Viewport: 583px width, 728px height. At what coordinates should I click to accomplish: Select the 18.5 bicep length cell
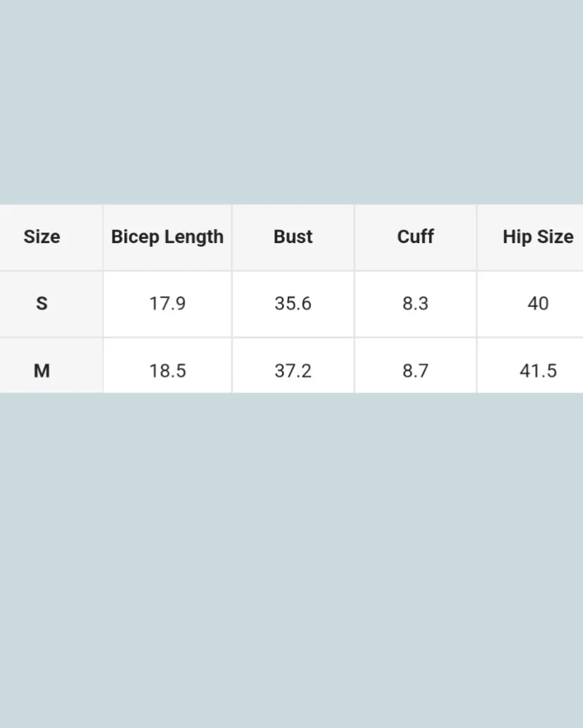[167, 370]
